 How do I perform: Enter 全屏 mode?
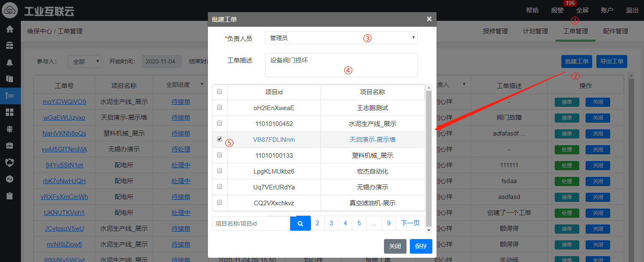tap(582, 10)
